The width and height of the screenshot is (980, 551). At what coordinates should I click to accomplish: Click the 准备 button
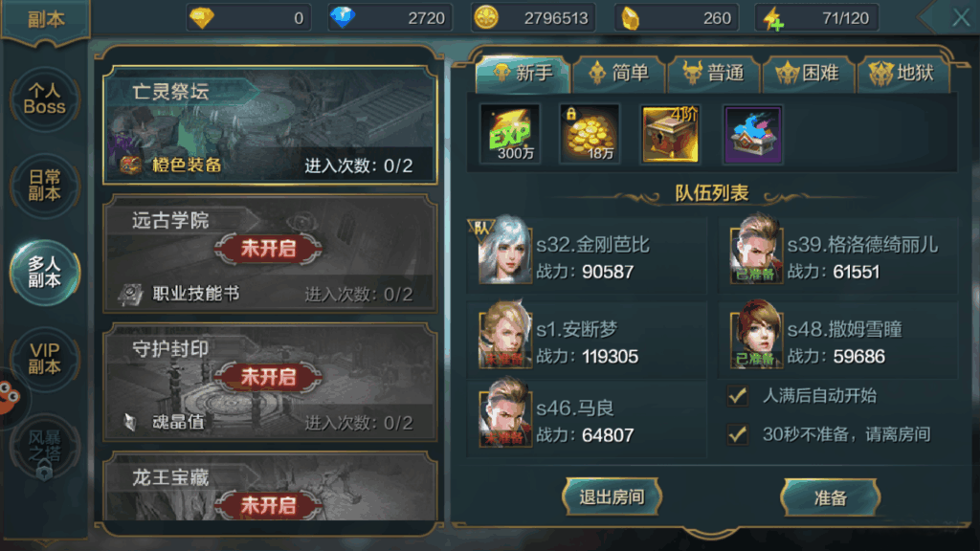click(830, 497)
